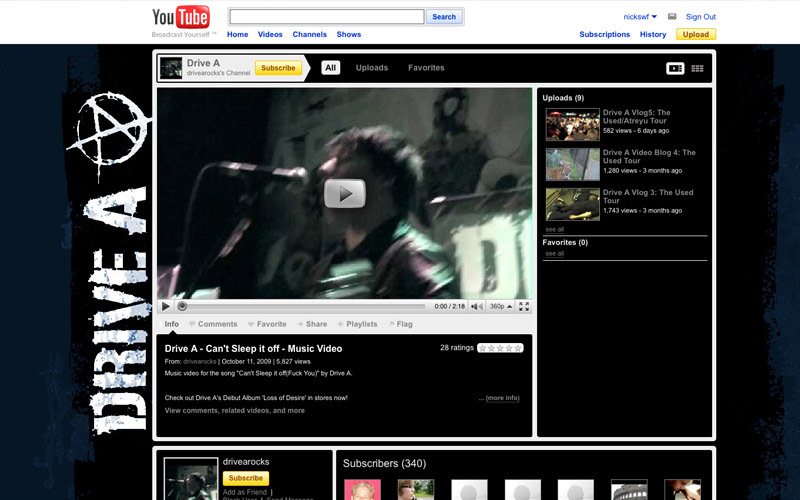Open the colosseum subscriber avatar
The width and height of the screenshot is (800, 500).
click(629, 490)
